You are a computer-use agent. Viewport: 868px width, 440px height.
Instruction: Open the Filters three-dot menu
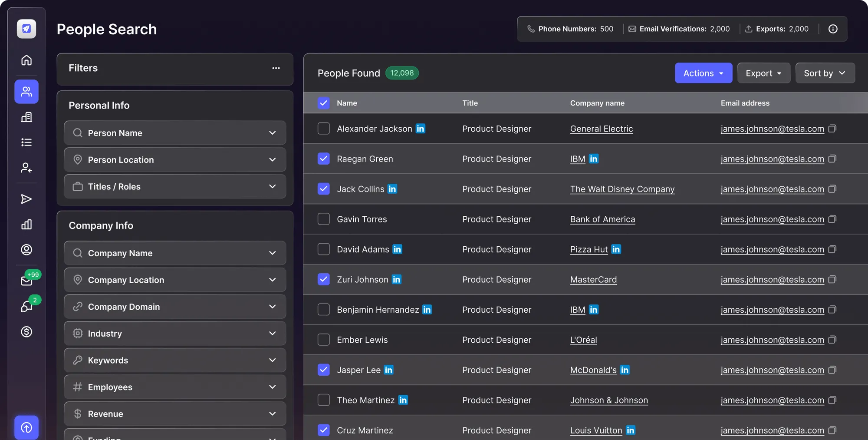tap(276, 68)
